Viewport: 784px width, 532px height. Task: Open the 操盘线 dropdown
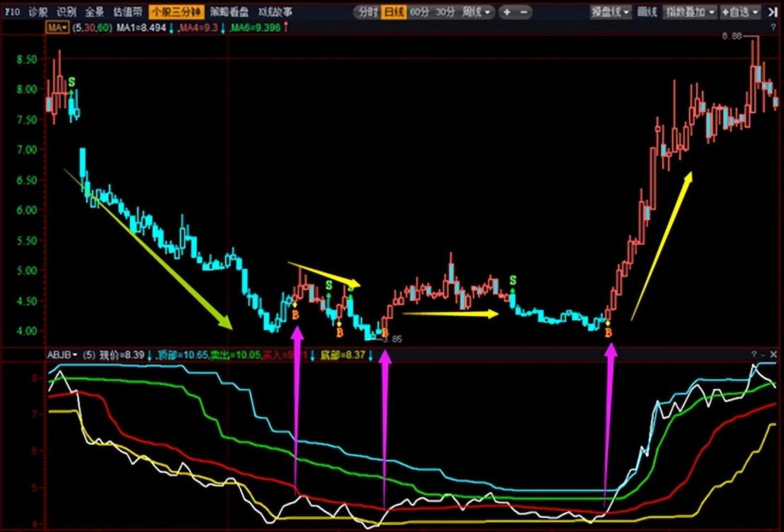click(x=610, y=12)
